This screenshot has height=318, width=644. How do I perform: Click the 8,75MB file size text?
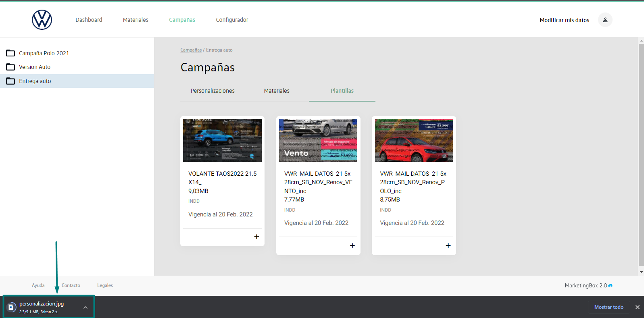(x=390, y=200)
